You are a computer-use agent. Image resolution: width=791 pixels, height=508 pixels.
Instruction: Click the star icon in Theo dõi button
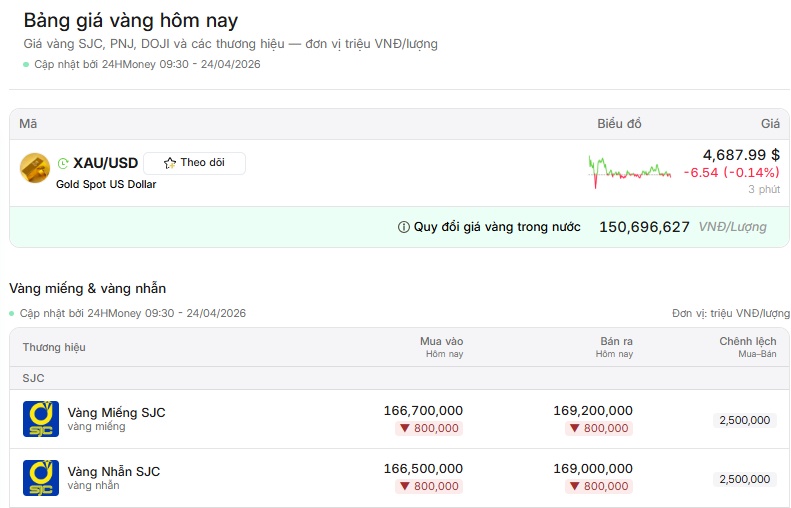click(170, 162)
